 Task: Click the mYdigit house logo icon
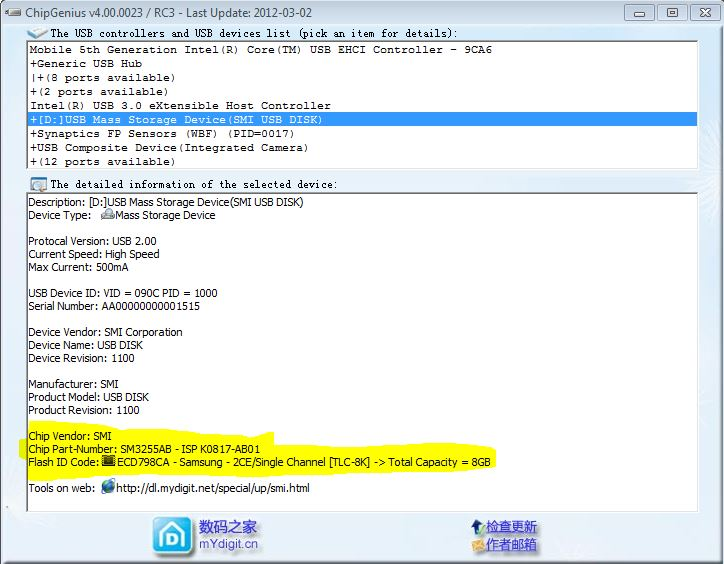(x=172, y=536)
